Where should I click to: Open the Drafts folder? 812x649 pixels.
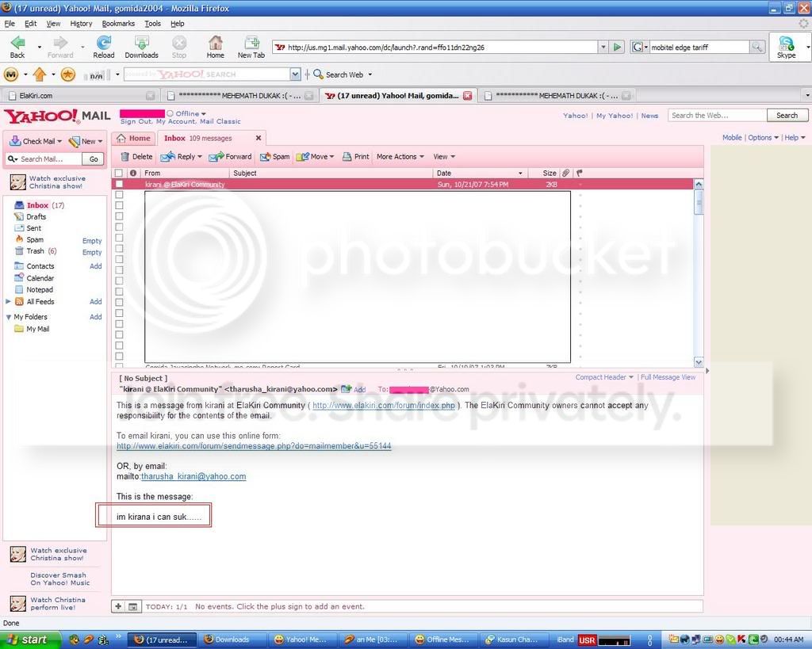coord(36,217)
